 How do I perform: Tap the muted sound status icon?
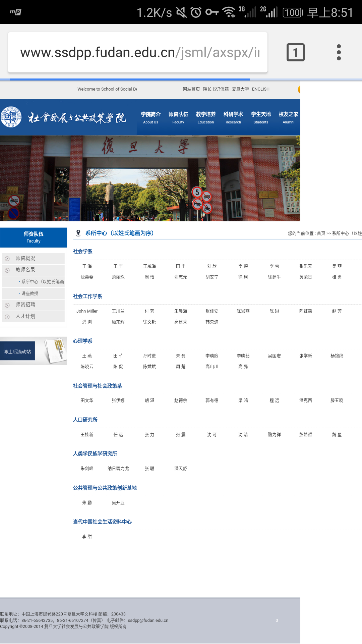pyautogui.click(x=181, y=12)
